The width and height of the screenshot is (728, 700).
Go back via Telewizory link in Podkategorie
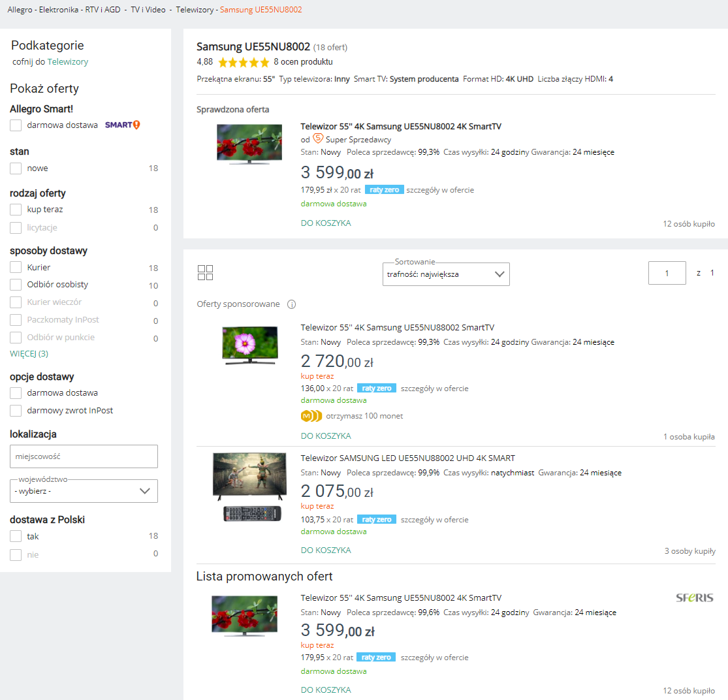pos(68,62)
